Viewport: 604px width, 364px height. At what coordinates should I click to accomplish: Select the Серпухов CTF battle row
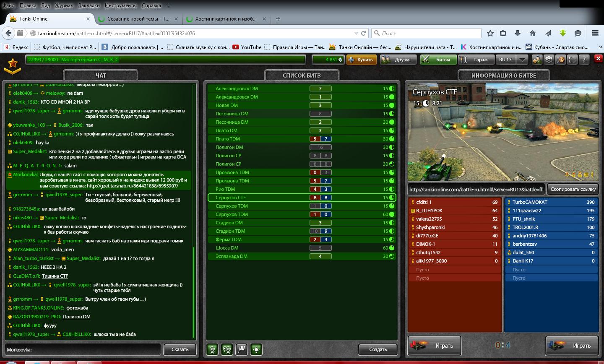point(302,198)
